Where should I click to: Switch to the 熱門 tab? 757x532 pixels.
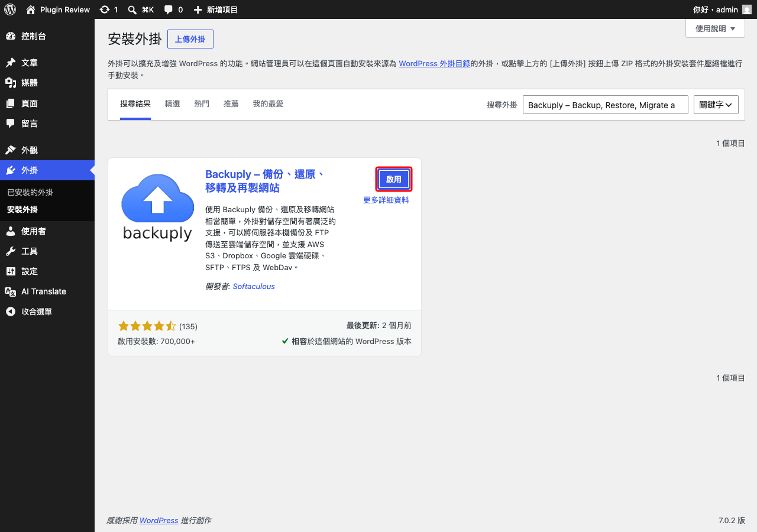(202, 104)
